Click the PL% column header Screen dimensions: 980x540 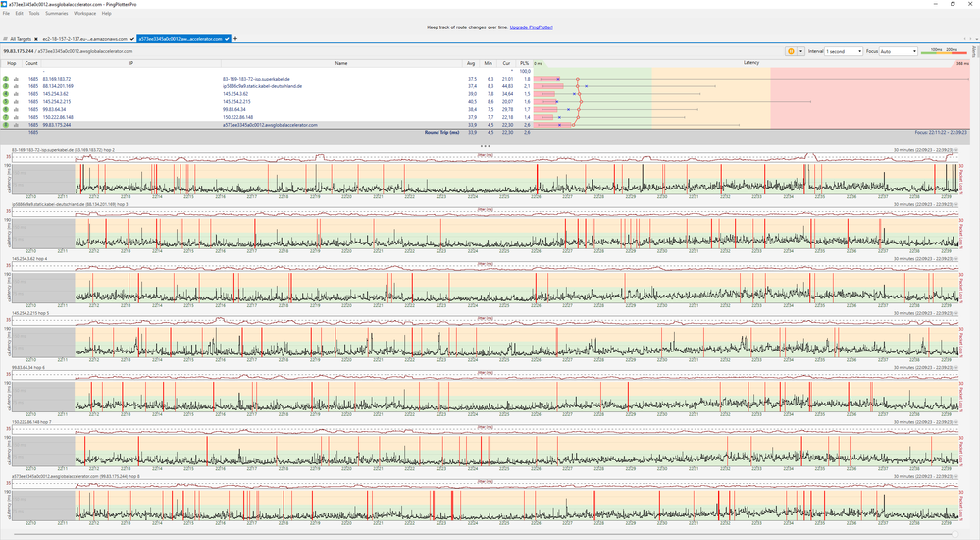524,63
